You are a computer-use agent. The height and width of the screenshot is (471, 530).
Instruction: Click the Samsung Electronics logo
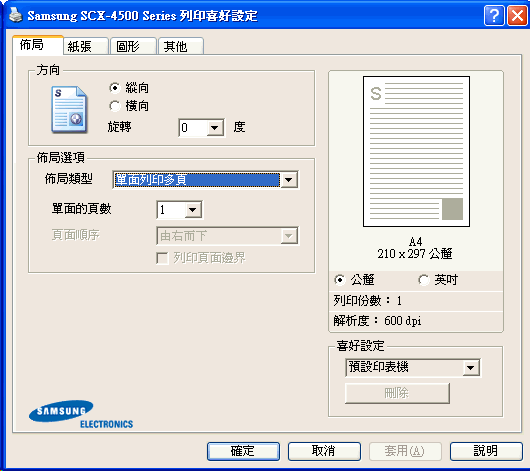(x=81, y=415)
